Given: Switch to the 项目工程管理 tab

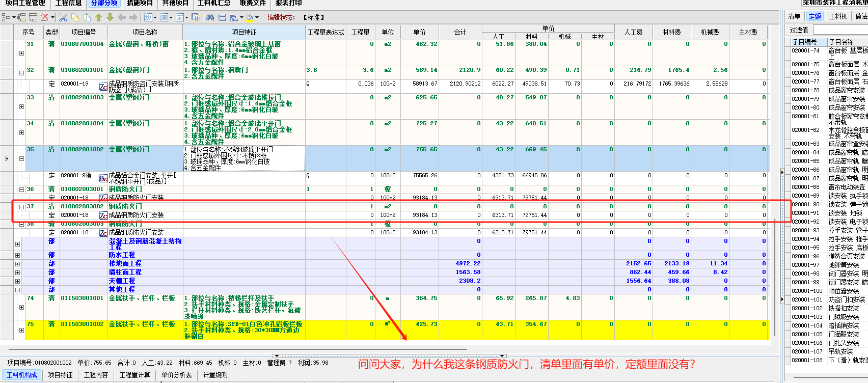Looking at the screenshot, I should coord(25,3).
